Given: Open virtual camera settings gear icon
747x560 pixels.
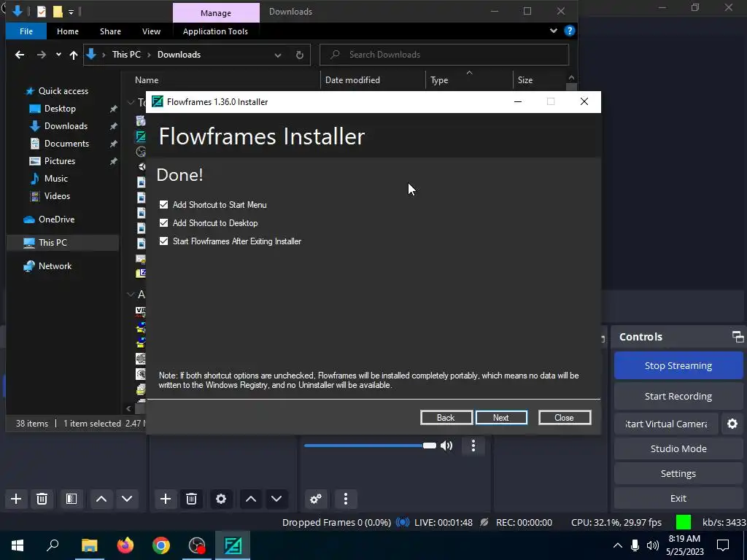Looking at the screenshot, I should pos(732,424).
